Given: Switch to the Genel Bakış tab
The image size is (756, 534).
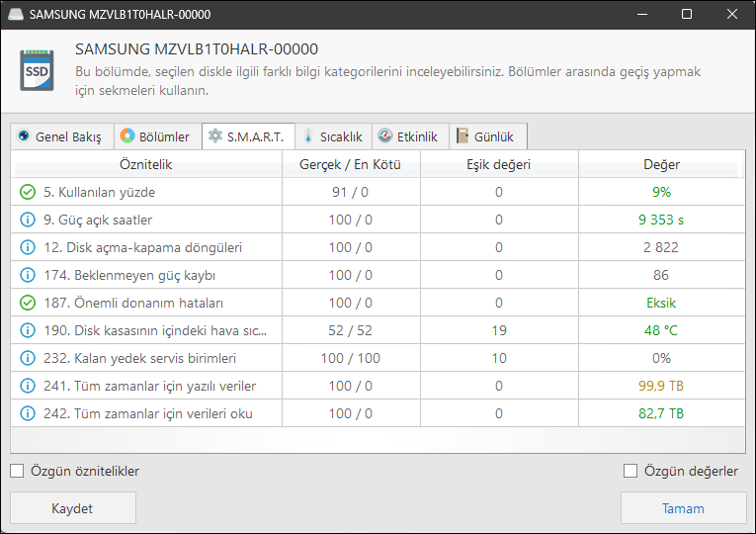Looking at the screenshot, I should pyautogui.click(x=60, y=136).
